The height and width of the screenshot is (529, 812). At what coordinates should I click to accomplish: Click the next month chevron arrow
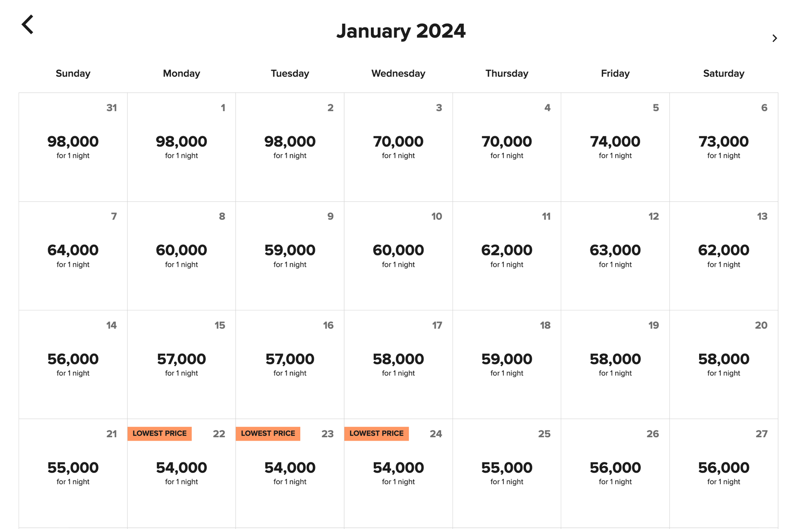[775, 38]
